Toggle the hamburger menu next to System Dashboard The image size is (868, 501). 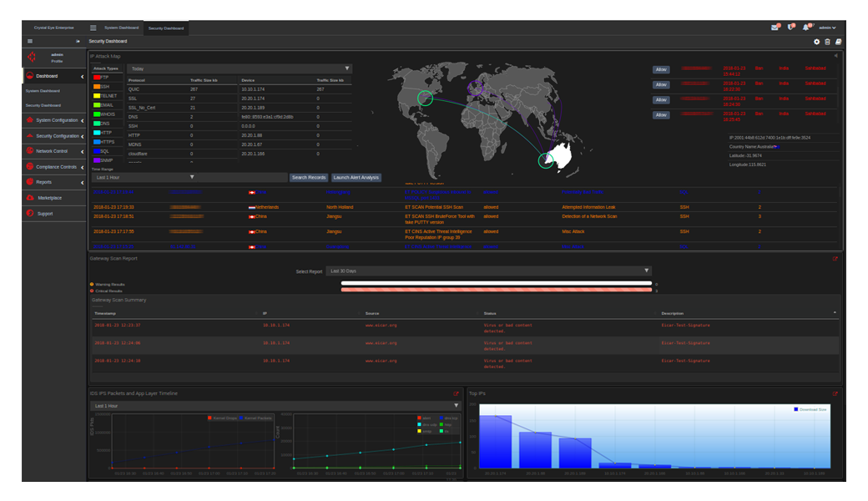[93, 28]
